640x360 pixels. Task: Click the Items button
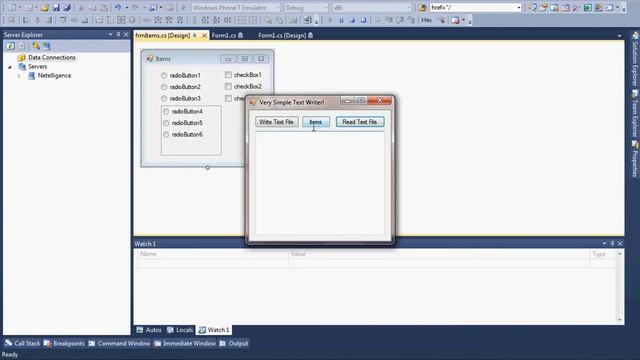316,122
